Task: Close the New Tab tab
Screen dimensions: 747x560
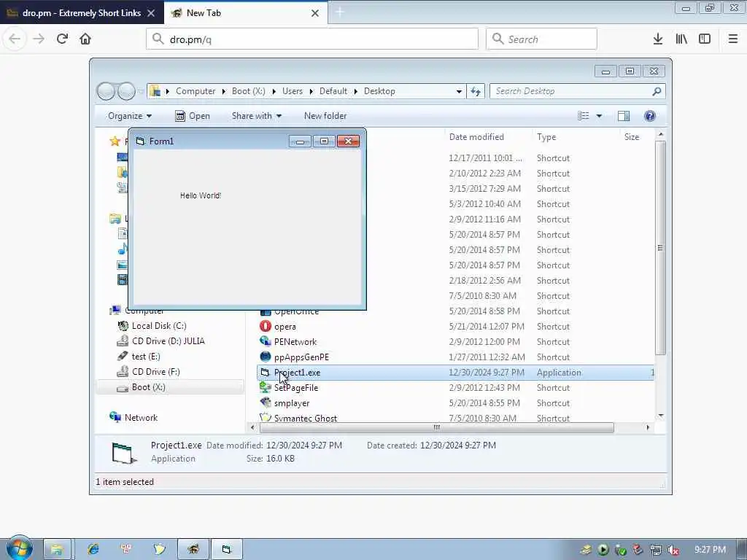Action: click(x=315, y=13)
